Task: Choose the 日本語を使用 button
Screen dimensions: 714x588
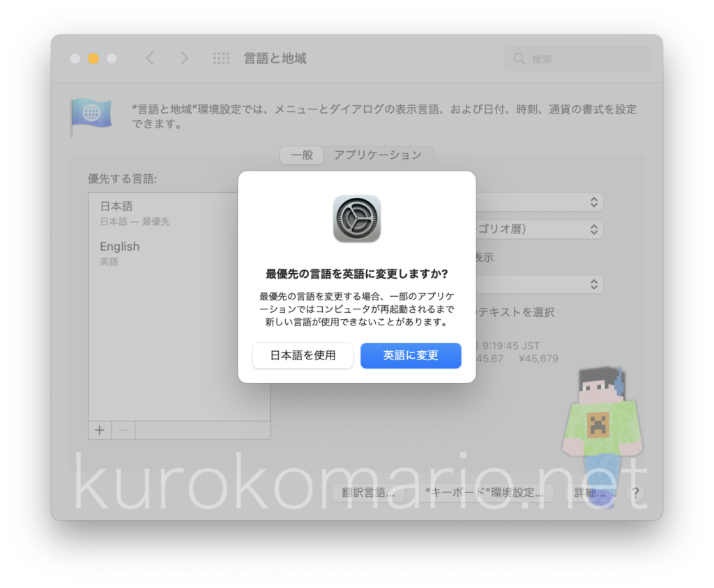Action: [303, 355]
